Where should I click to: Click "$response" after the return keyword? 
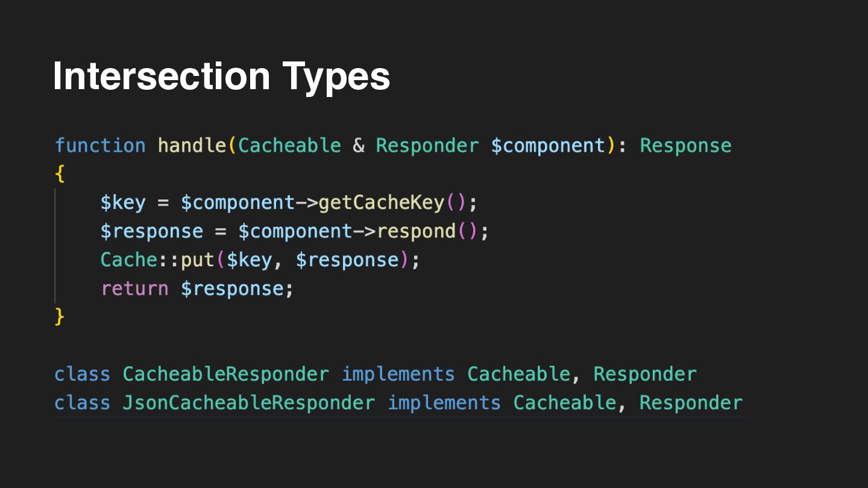coord(232,289)
